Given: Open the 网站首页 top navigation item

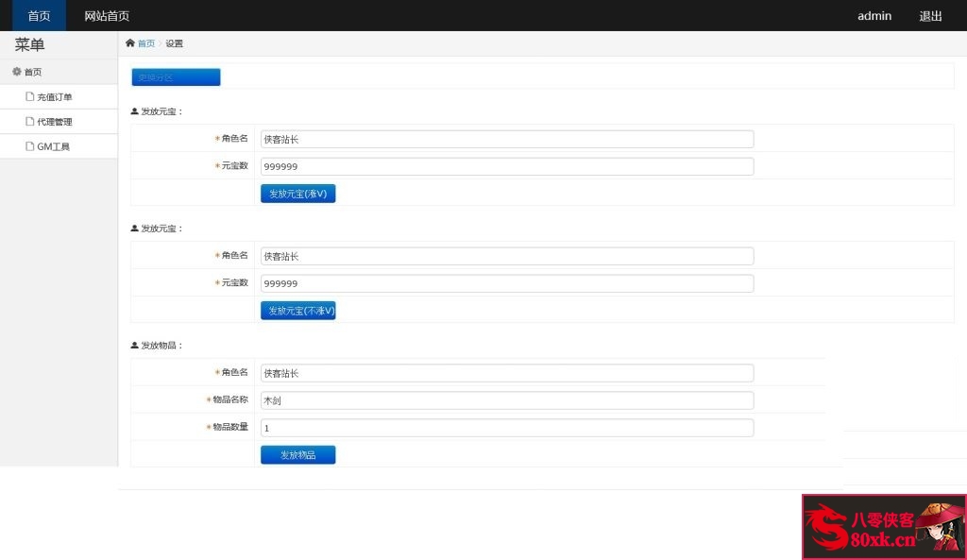Looking at the screenshot, I should point(107,16).
